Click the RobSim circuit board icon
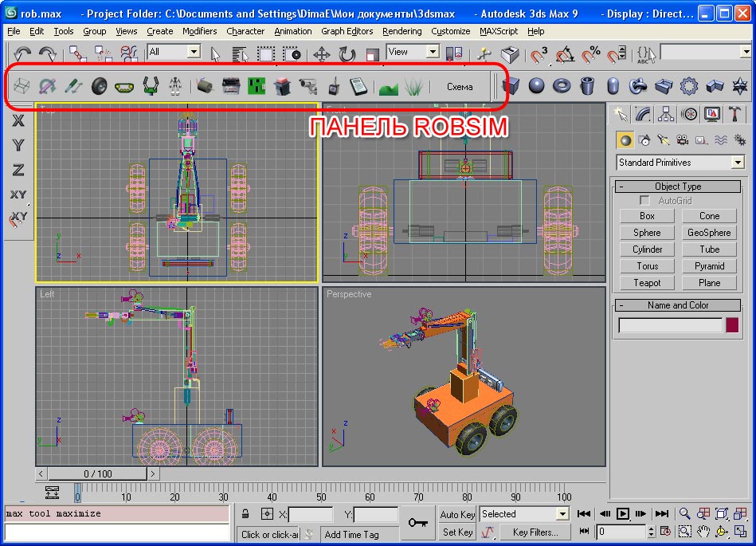 pyautogui.click(x=257, y=86)
